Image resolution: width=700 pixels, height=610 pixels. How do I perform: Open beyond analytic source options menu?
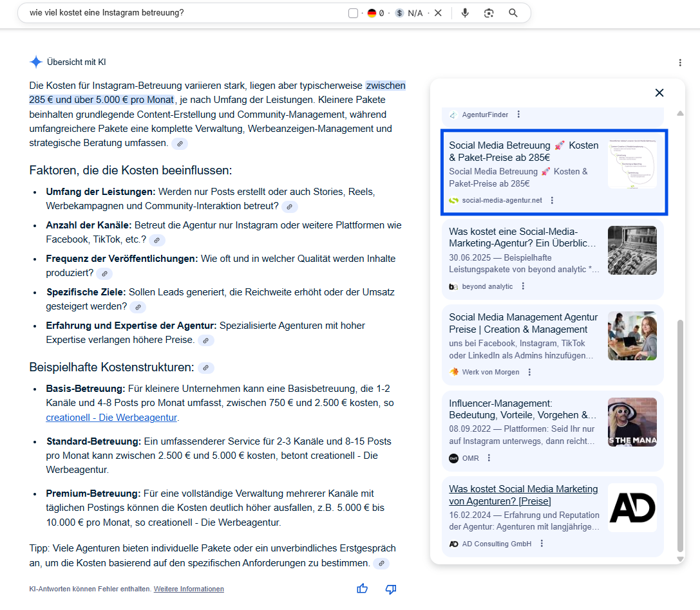click(523, 286)
